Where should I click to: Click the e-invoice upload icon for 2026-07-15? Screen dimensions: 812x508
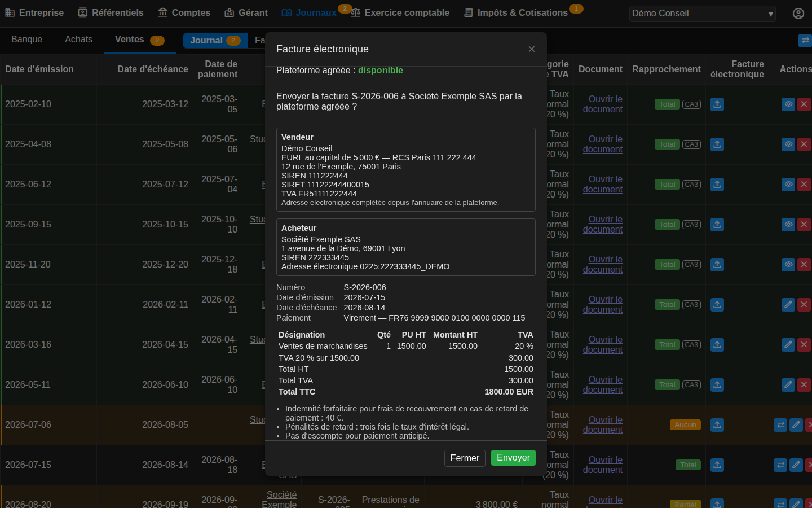click(x=717, y=465)
